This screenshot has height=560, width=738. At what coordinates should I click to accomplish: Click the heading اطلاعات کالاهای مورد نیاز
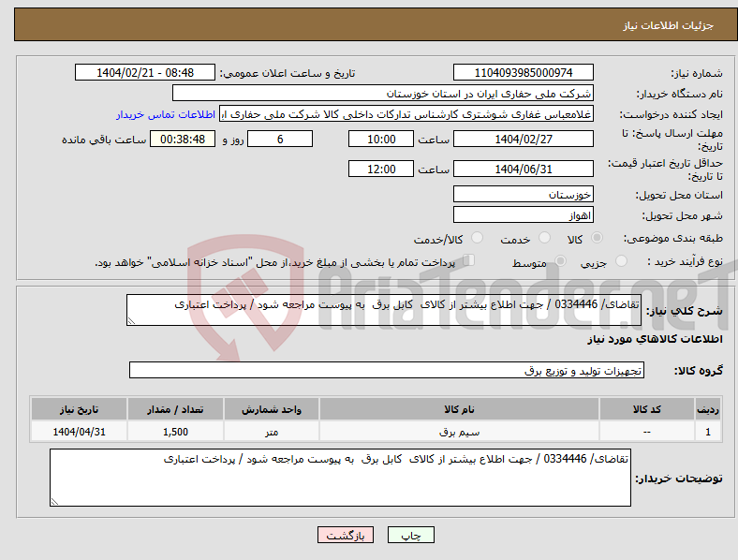655,339
